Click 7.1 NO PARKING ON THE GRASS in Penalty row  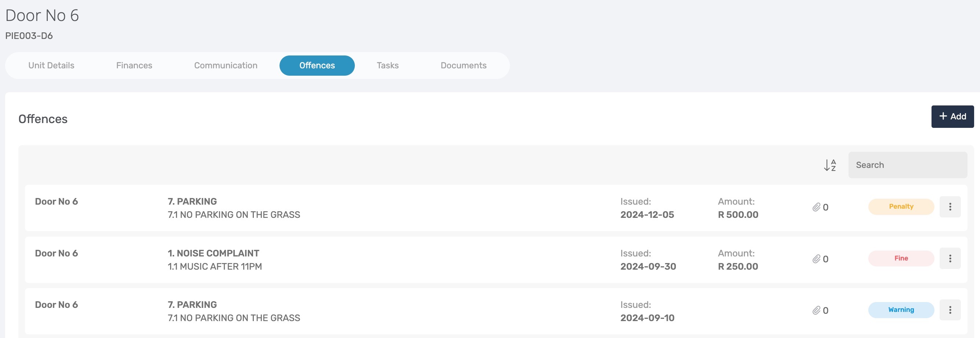click(x=234, y=215)
